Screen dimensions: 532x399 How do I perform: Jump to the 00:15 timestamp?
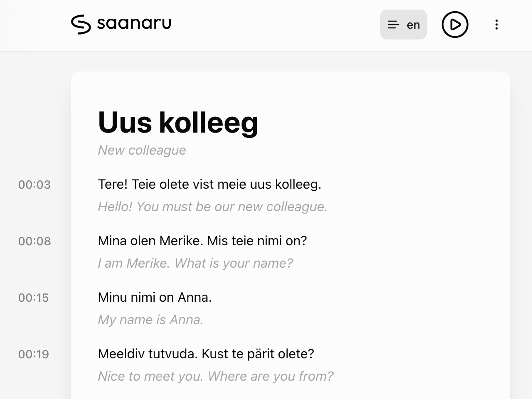click(33, 298)
